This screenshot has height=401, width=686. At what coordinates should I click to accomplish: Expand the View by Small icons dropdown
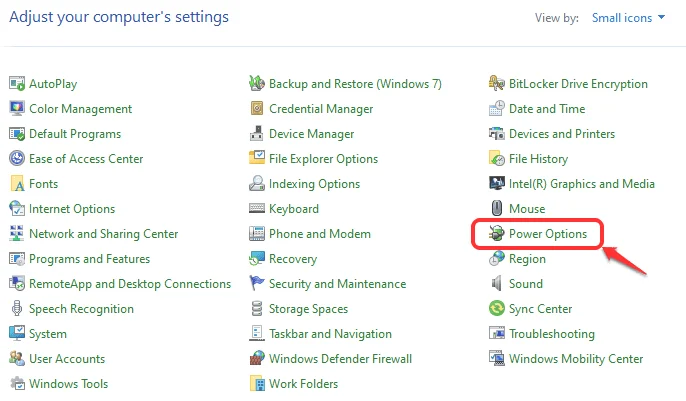click(628, 18)
